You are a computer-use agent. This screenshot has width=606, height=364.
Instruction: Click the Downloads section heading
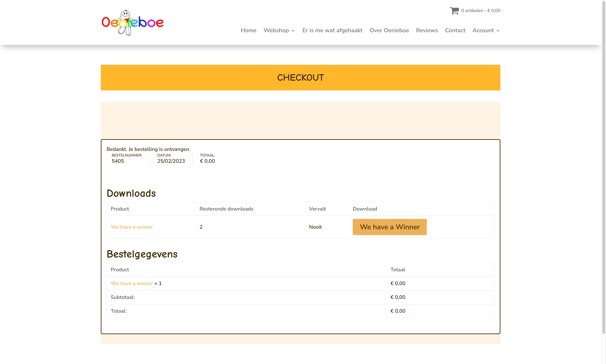(131, 193)
